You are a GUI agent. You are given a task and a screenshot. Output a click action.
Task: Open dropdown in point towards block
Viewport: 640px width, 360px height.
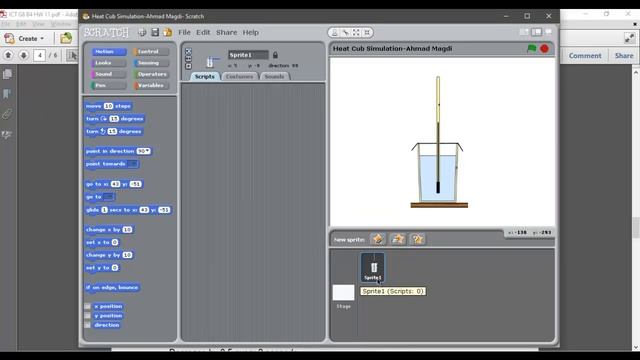pyautogui.click(x=132, y=164)
